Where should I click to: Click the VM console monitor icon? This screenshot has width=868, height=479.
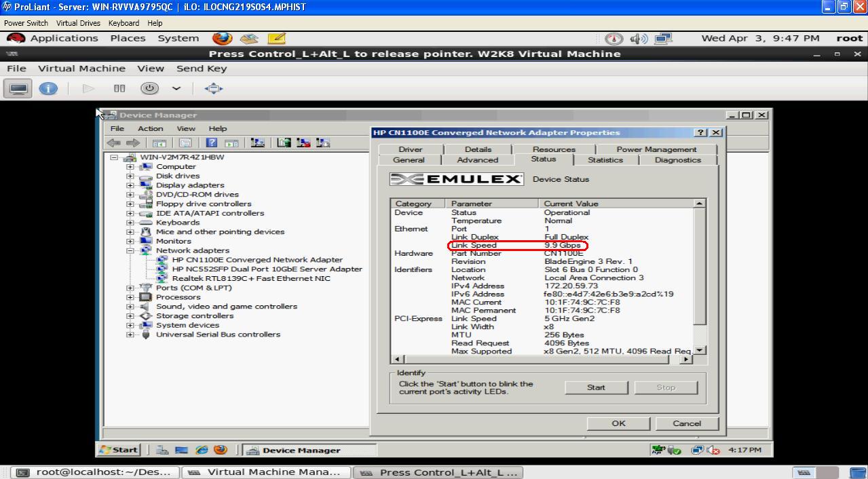point(18,88)
